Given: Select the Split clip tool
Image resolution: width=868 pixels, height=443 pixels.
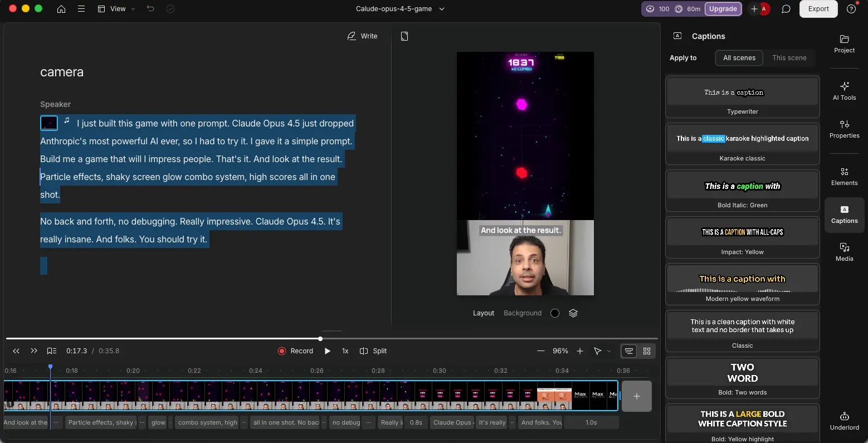Looking at the screenshot, I should point(373,351).
